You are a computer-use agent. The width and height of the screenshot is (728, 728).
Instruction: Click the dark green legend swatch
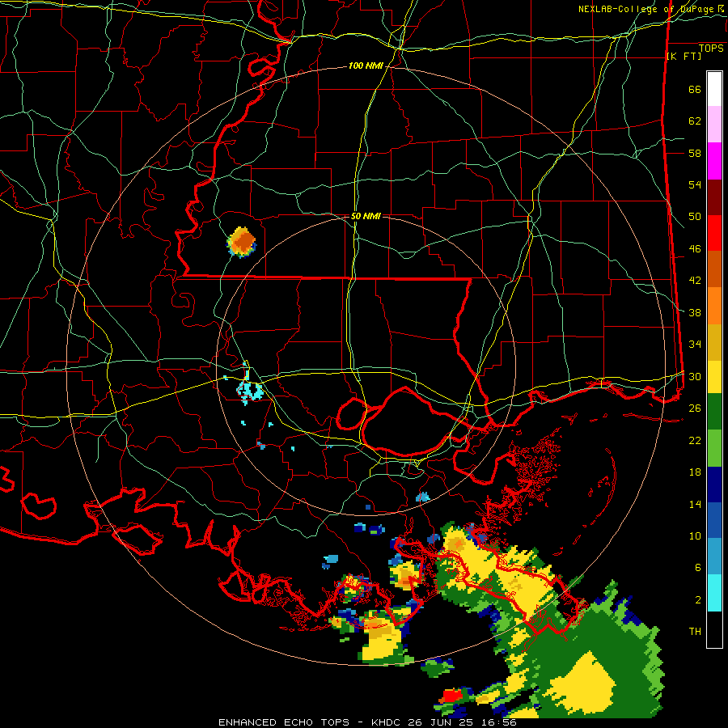pos(714,412)
